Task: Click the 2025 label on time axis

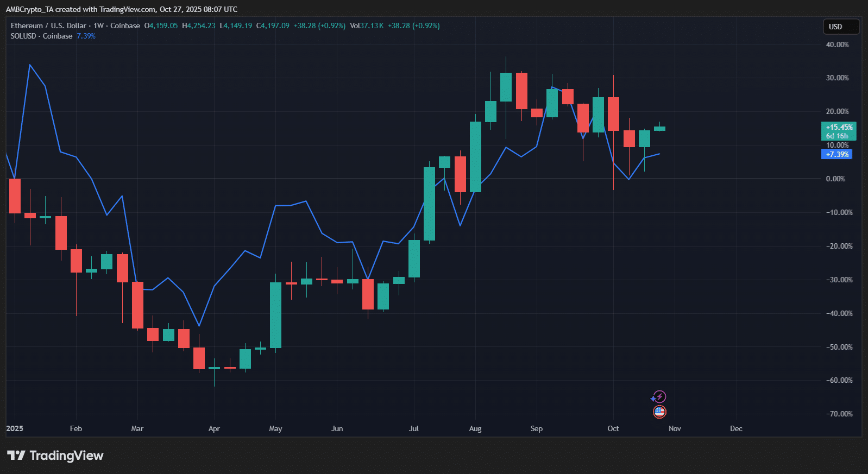Action: (15, 428)
